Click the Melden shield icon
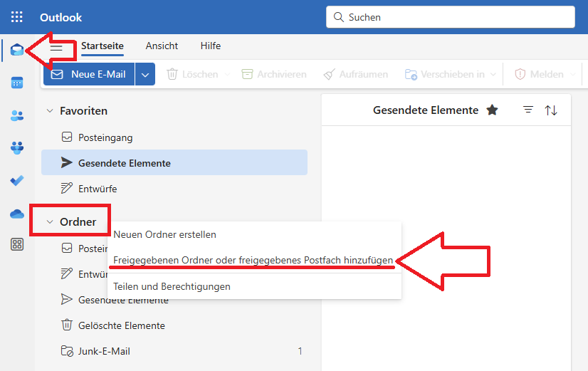Viewport: 588px width, 371px height. tap(520, 74)
